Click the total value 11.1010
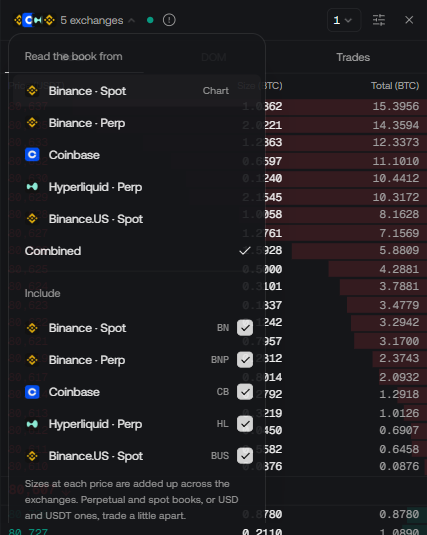The width and height of the screenshot is (427, 535). pos(396,161)
